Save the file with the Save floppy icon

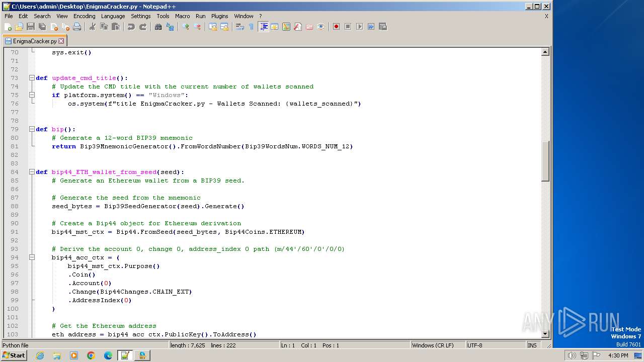(31, 27)
